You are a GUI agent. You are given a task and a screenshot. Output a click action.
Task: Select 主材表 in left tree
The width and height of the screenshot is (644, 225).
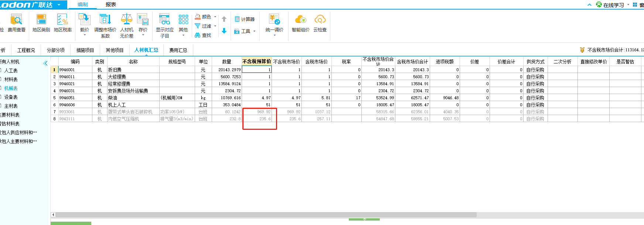point(11,106)
